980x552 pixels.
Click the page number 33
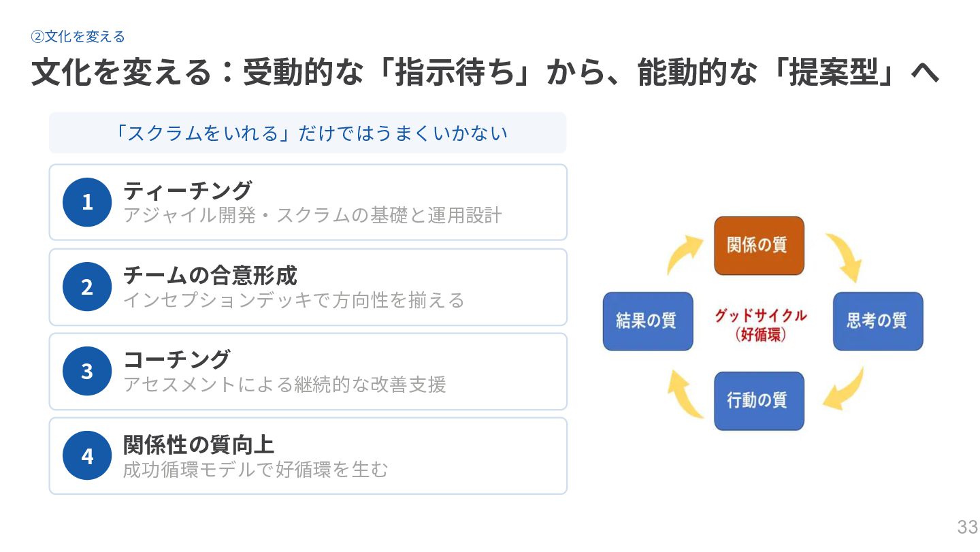[x=967, y=527]
